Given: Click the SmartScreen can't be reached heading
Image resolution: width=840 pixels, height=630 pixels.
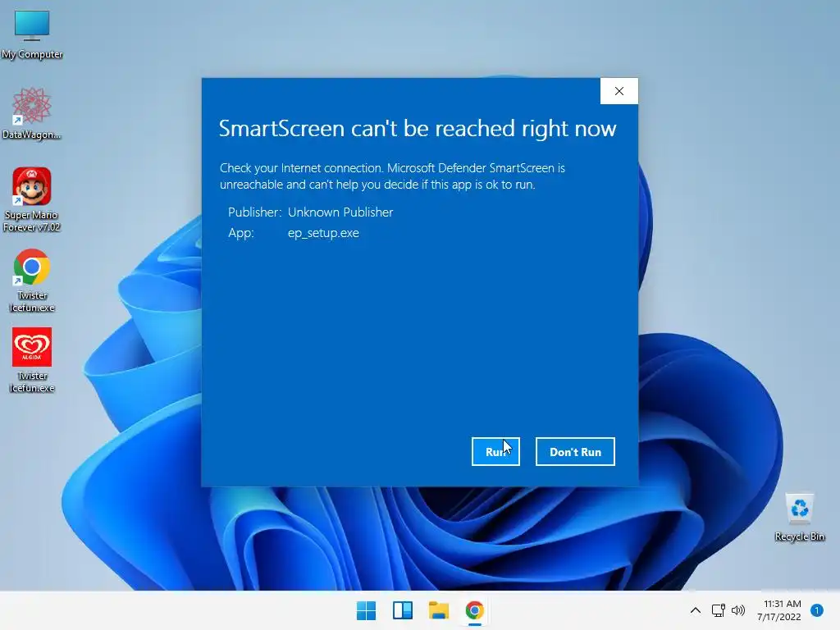Looking at the screenshot, I should coord(418,129).
